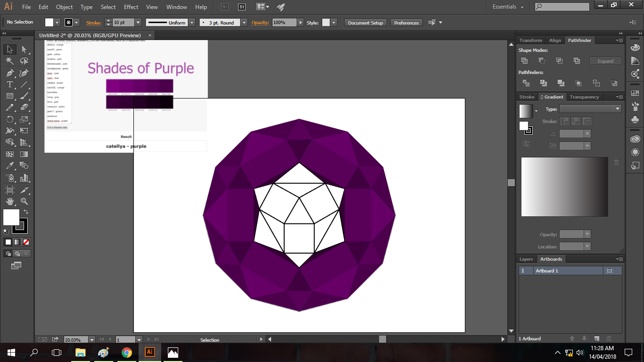Click the Document Setup button
This screenshot has width=644, height=362.
tap(365, 23)
